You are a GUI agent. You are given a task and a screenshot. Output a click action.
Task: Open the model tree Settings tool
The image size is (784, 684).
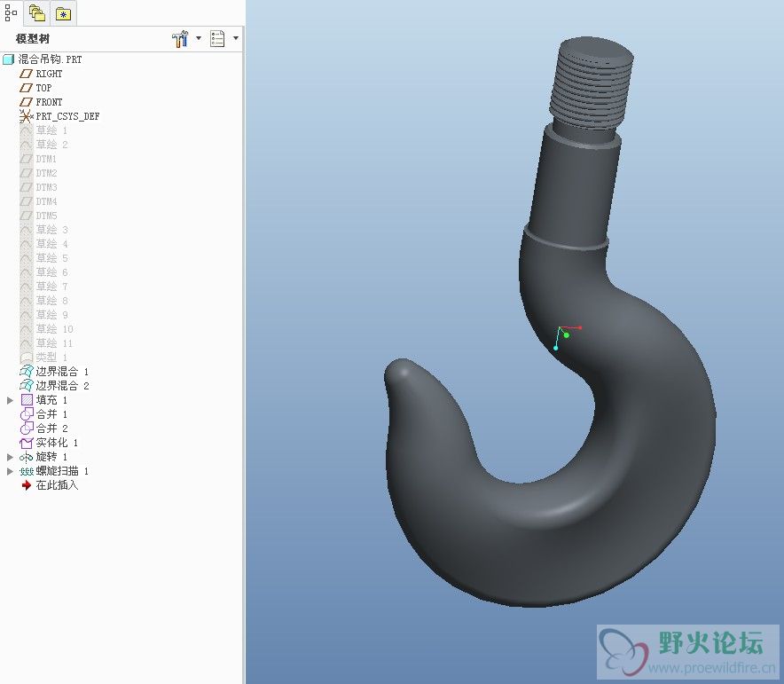point(180,38)
